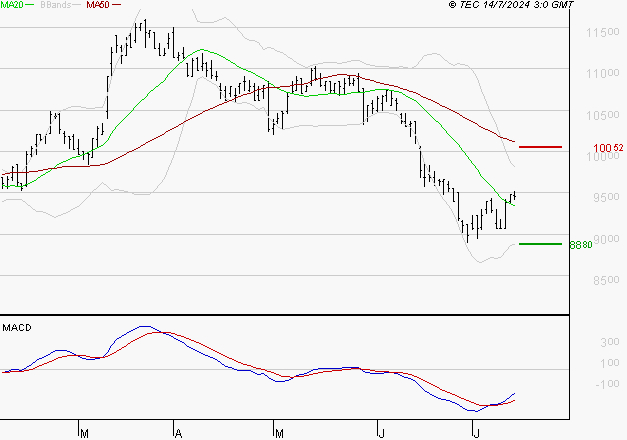
Task: Click the 9500 price axis label
Action: [606, 197]
